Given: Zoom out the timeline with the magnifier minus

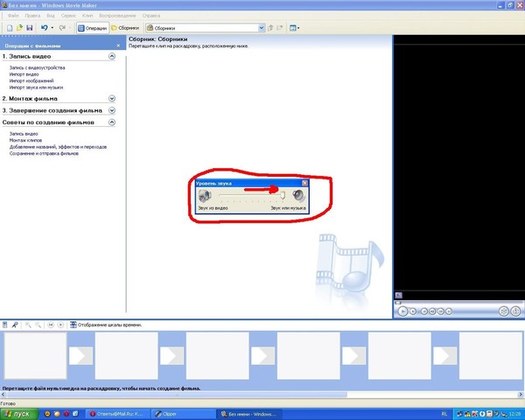Looking at the screenshot, I should pyautogui.click(x=38, y=325).
